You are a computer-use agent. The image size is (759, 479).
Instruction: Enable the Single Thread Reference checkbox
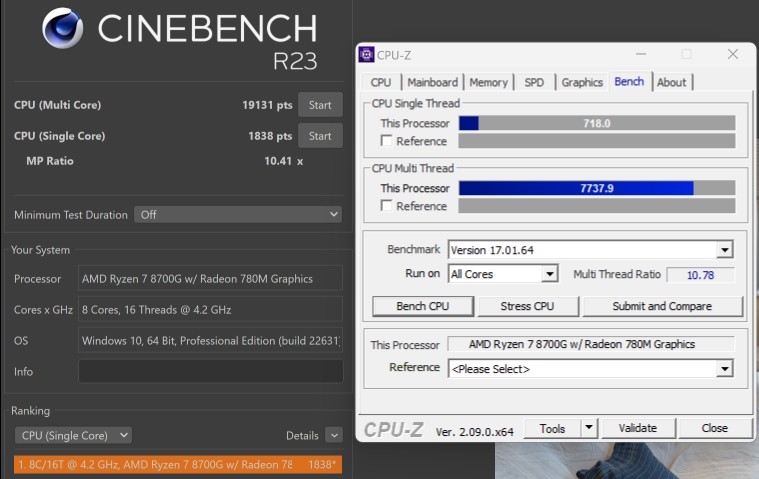[x=386, y=141]
